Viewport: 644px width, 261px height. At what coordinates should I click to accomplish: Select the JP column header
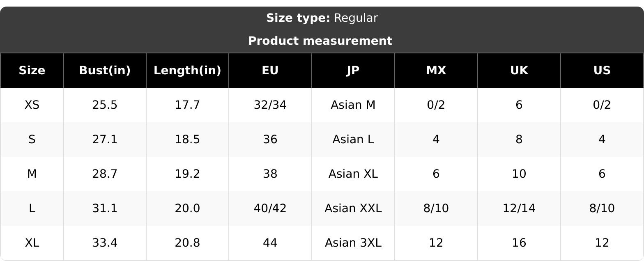coord(353,71)
